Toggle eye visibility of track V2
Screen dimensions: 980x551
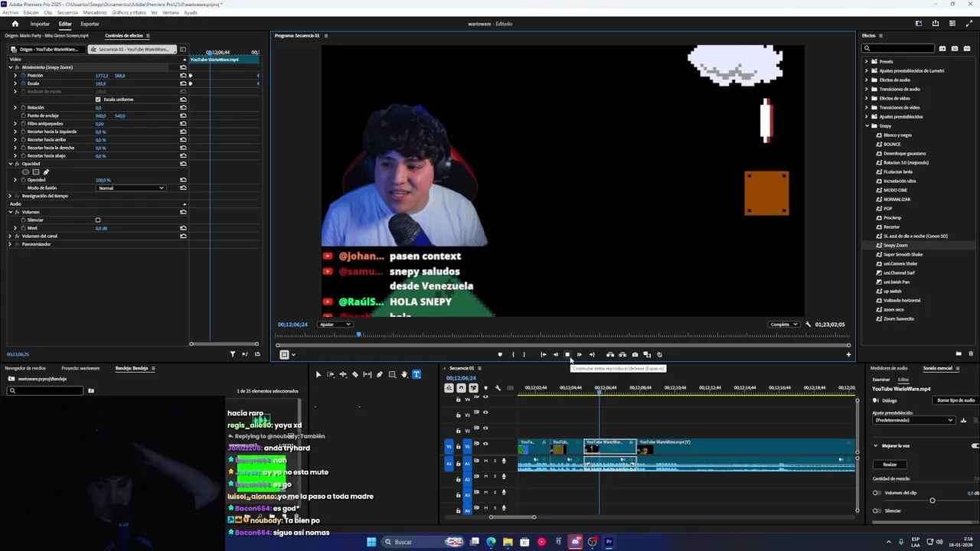coord(485,429)
